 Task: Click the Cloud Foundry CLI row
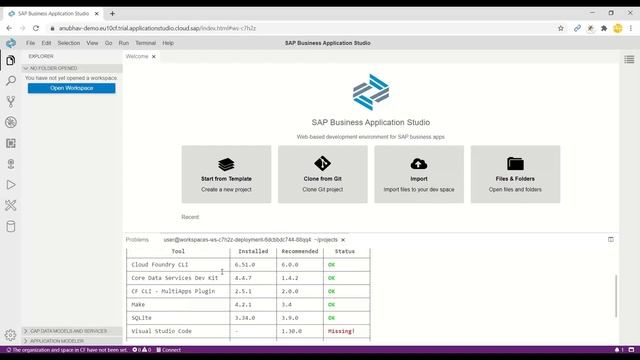(248, 264)
